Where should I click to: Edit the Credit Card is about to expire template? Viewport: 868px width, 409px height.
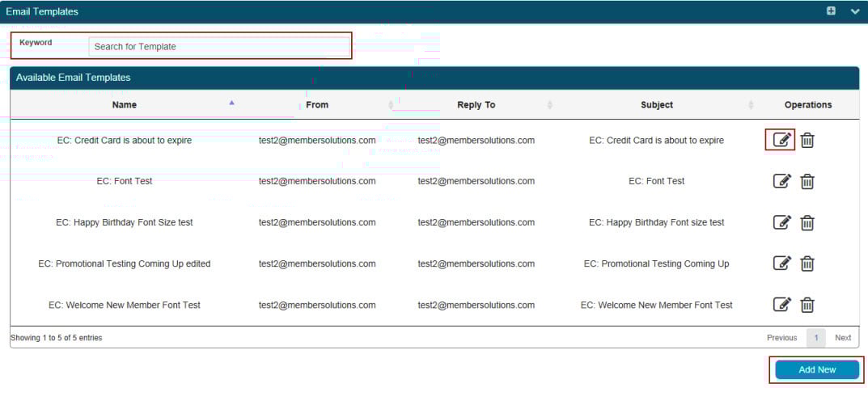tap(781, 140)
